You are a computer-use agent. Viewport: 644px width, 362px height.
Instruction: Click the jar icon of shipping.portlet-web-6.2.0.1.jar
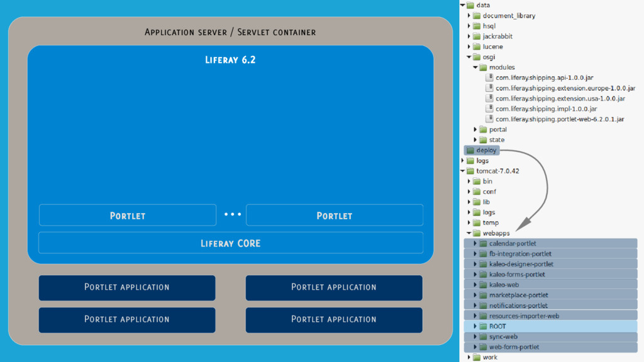[x=489, y=119]
